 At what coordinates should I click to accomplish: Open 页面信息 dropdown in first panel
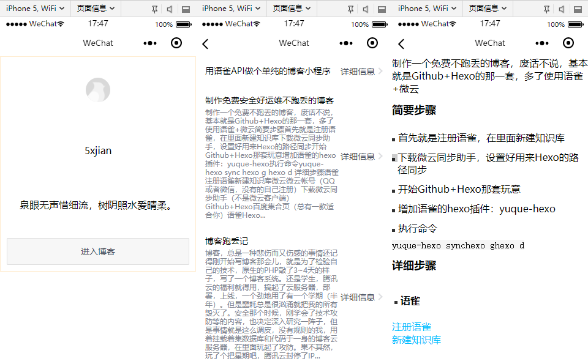pyautogui.click(x=96, y=8)
